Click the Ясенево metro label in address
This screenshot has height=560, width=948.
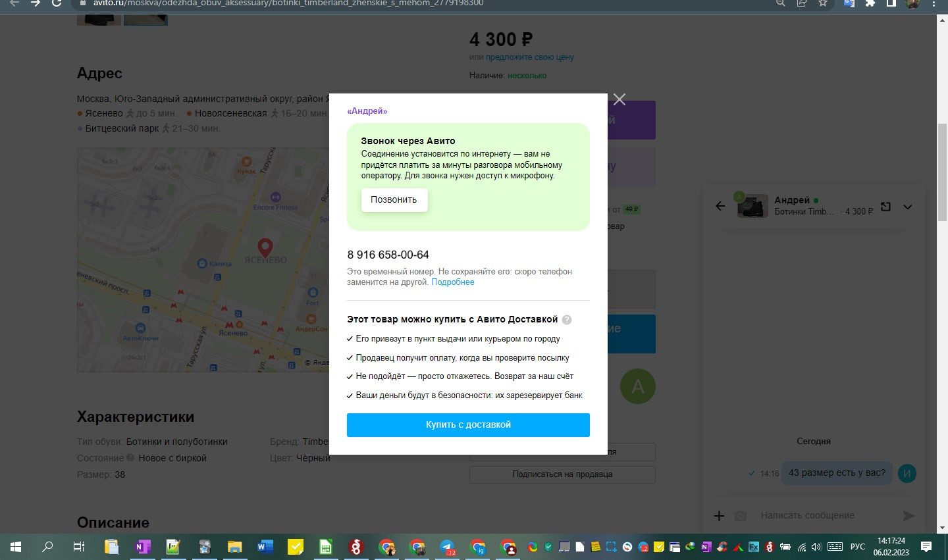(x=104, y=113)
